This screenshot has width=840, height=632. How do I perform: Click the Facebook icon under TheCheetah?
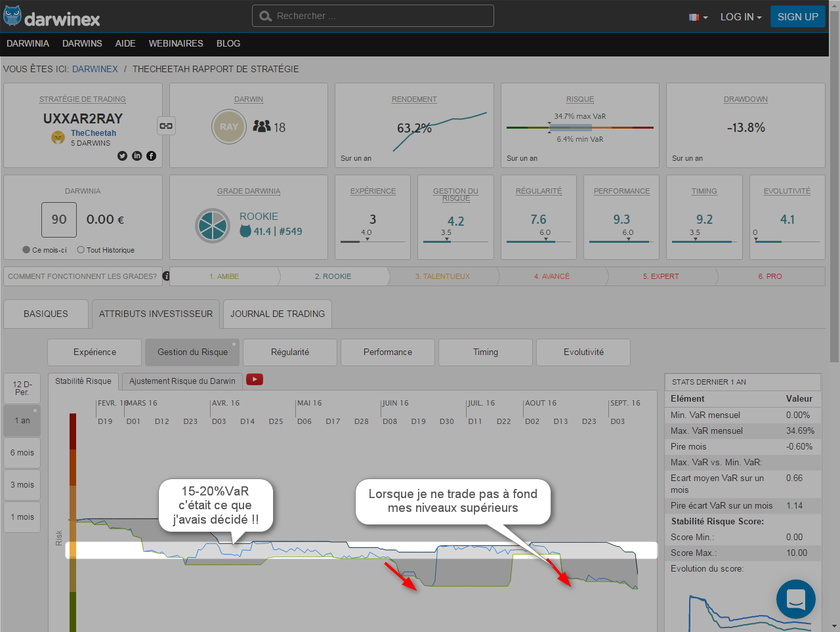coord(151,156)
